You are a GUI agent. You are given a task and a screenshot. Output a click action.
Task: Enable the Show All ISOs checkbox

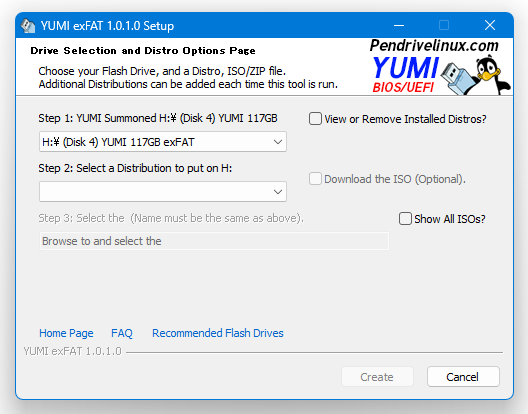[405, 219]
